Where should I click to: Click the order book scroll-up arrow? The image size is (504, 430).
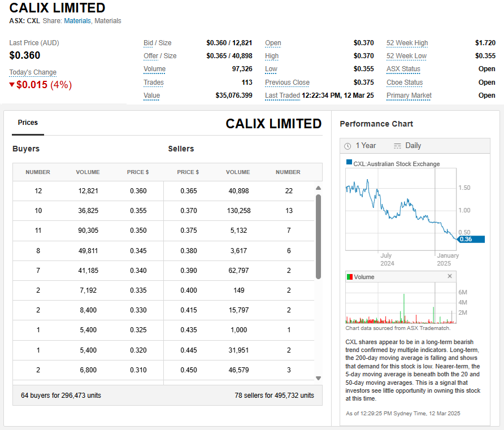click(x=318, y=188)
